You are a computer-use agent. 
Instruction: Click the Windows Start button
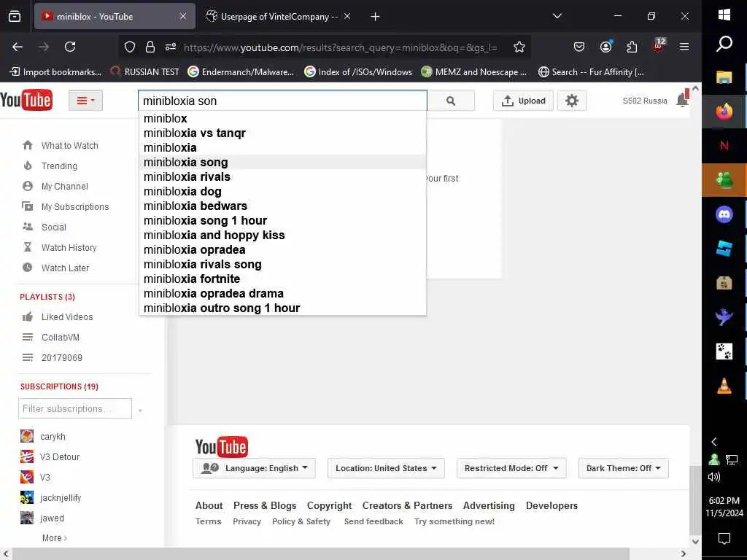click(724, 15)
